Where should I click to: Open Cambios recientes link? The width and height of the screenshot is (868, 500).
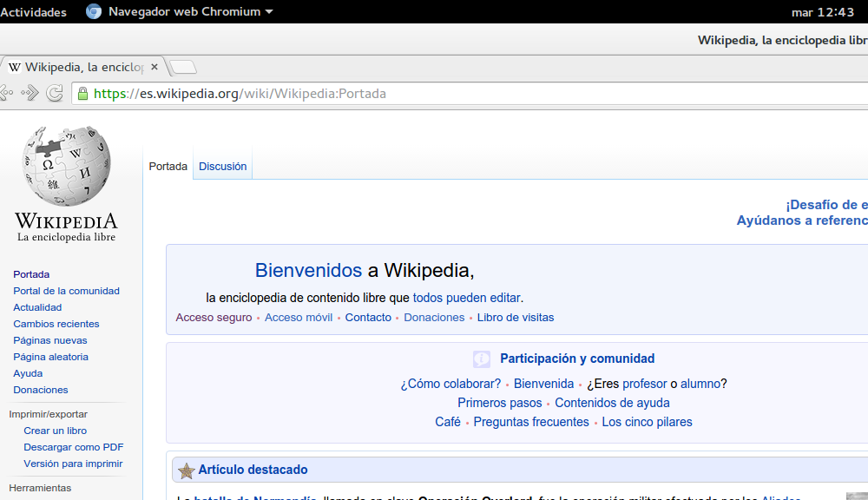coord(56,324)
